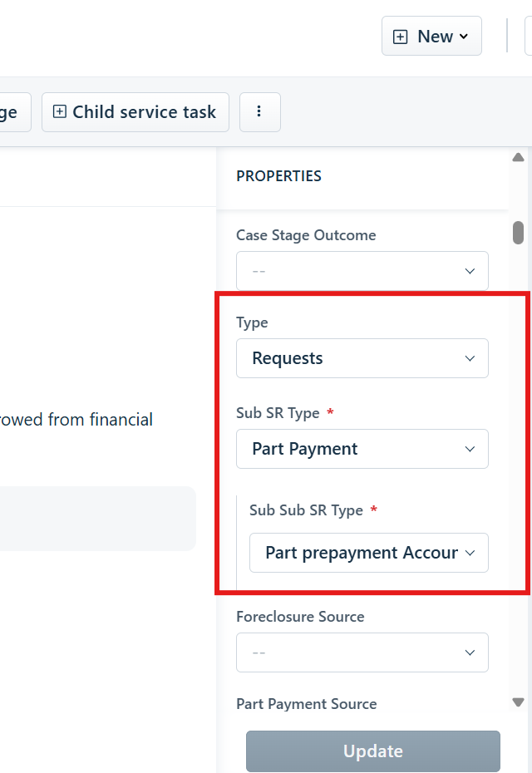
Task: Click the scroll up arrow in Properties panel
Action: tap(518, 157)
